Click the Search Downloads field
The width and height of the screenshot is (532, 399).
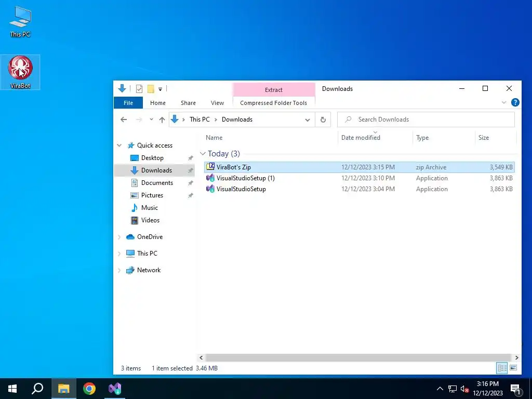[426, 119]
